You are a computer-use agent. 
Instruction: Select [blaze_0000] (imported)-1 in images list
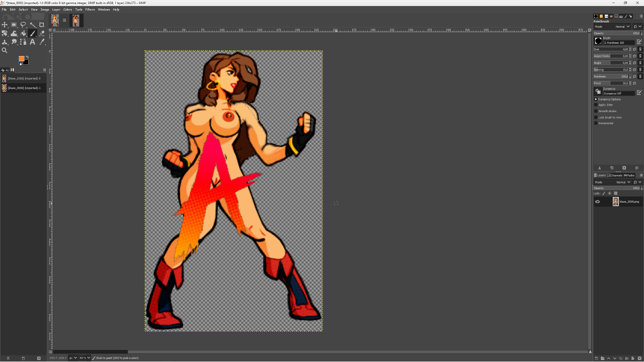[x=23, y=88]
